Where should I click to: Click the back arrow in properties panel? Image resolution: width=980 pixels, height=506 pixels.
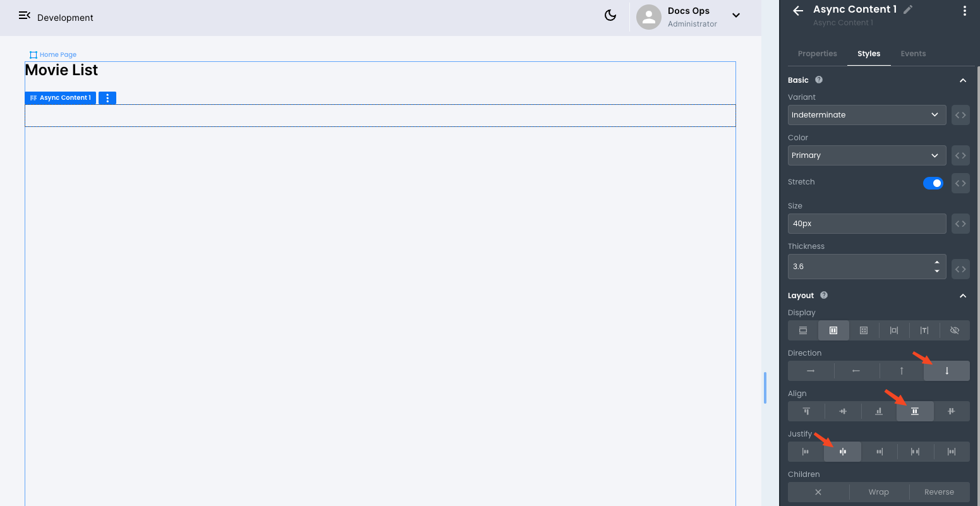798,11
